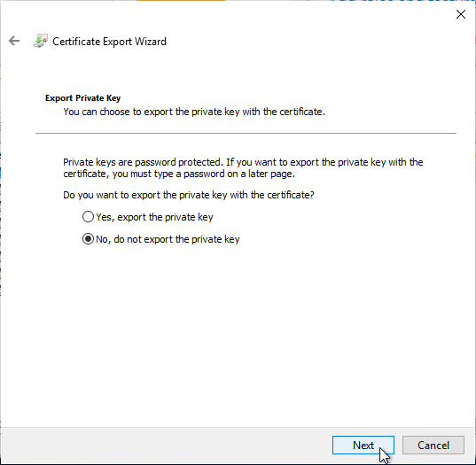Close the Certificate Export Wizard window
The width and height of the screenshot is (476, 465).
[x=461, y=14]
